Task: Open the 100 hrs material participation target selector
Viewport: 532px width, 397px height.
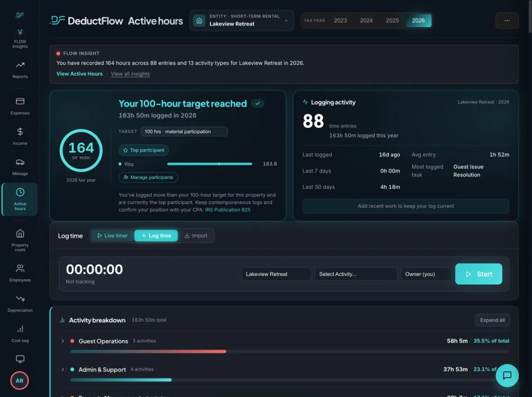Action: [184, 131]
